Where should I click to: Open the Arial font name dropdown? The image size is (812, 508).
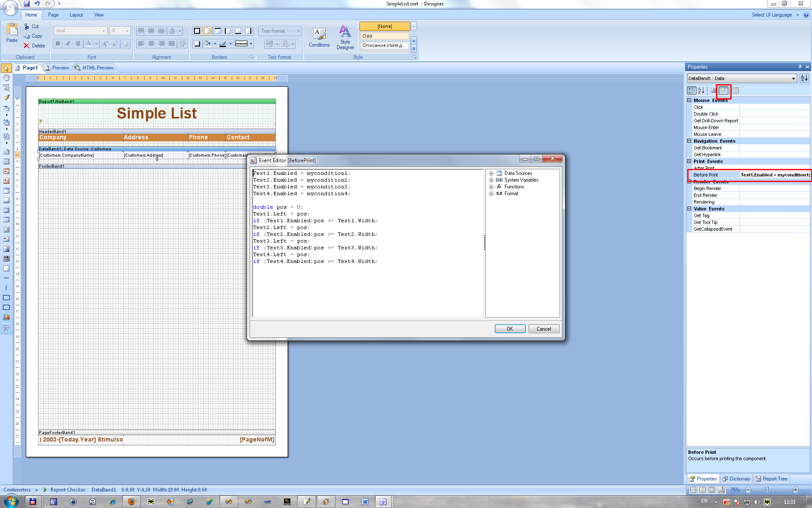pos(104,31)
